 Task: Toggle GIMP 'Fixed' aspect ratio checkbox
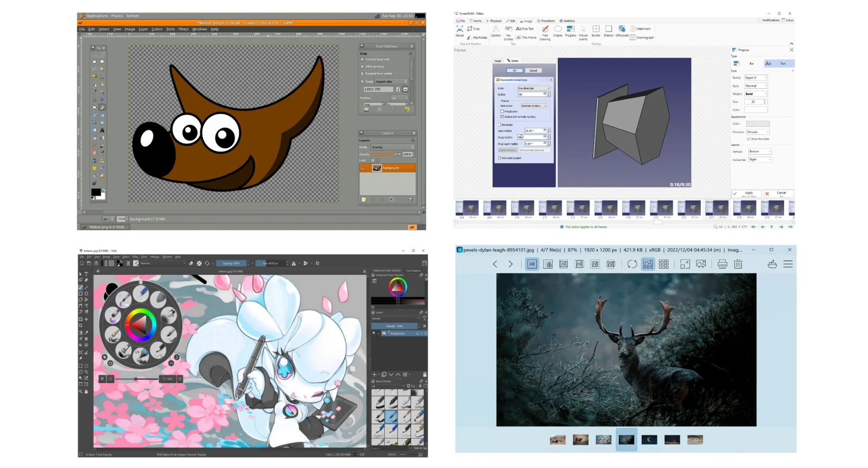click(x=362, y=81)
